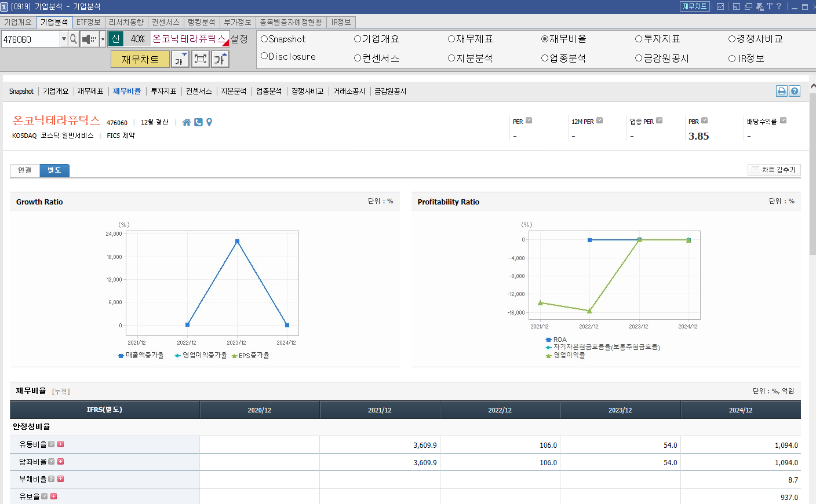Switch to the 랭킹분석 tab
Viewport: 816px width, 504px height.
tap(201, 22)
